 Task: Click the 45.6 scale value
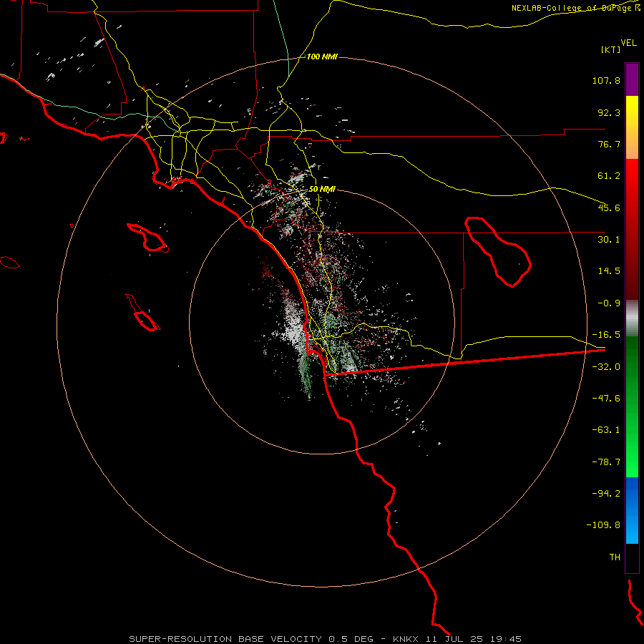(609, 208)
